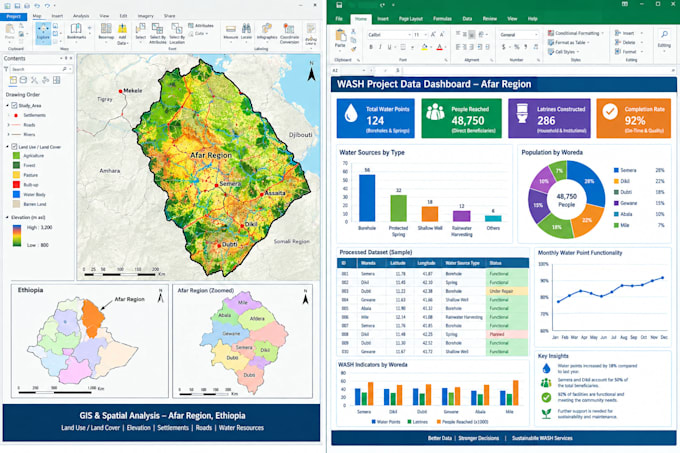Click the Water Body blue legend swatch
Screen dimensions: 680x453
coord(16,194)
